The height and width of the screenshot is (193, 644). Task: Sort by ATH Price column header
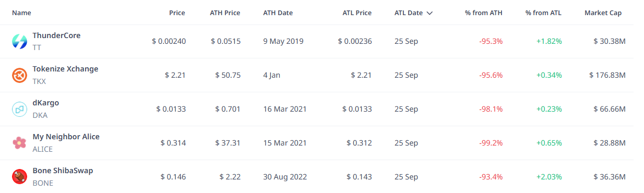(225, 13)
